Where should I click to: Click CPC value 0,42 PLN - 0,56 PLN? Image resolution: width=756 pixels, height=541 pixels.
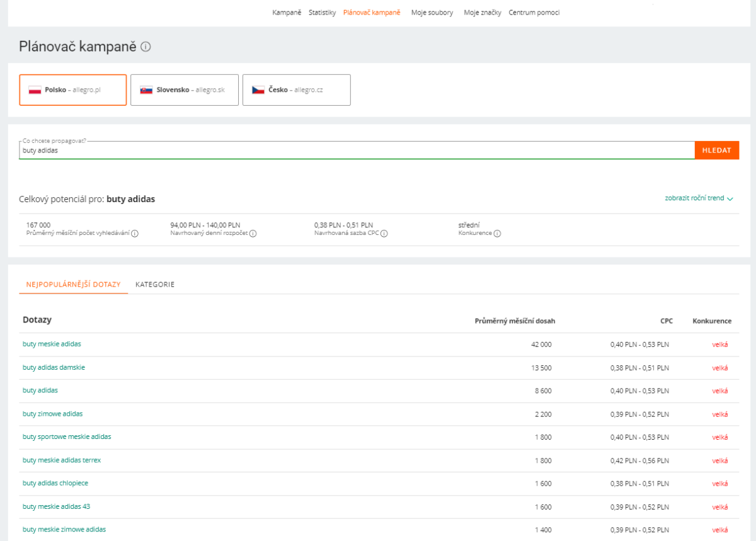(x=639, y=460)
